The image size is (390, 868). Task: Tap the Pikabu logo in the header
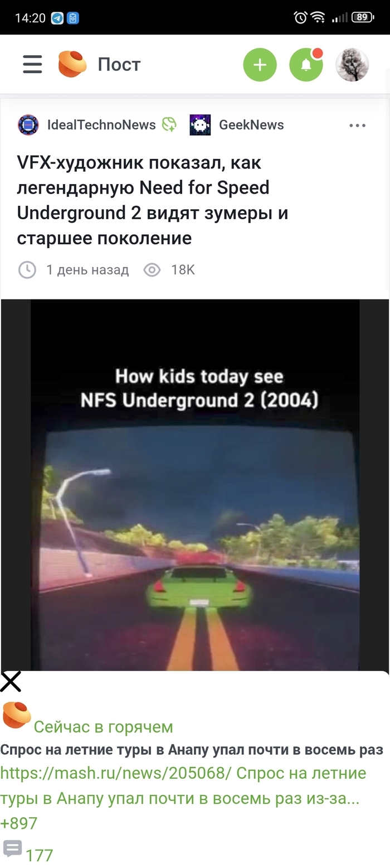[72, 64]
